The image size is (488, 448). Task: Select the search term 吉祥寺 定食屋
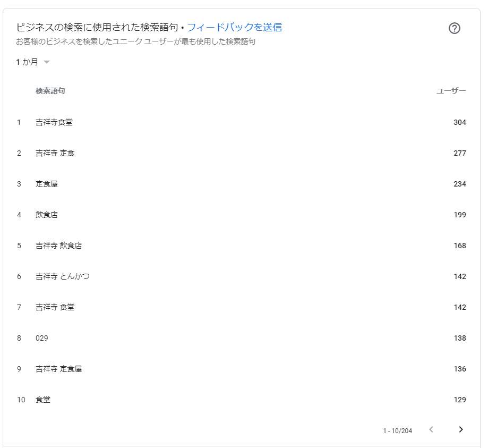point(59,369)
